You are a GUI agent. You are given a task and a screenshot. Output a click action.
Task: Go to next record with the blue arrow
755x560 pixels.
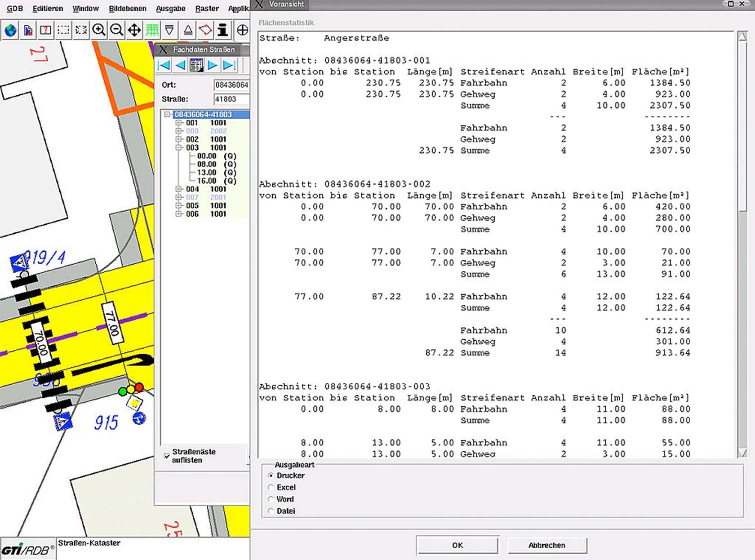tap(213, 65)
